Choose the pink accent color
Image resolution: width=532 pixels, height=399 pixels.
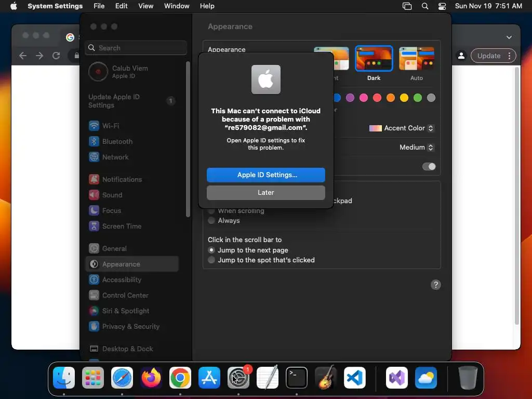[x=364, y=98]
